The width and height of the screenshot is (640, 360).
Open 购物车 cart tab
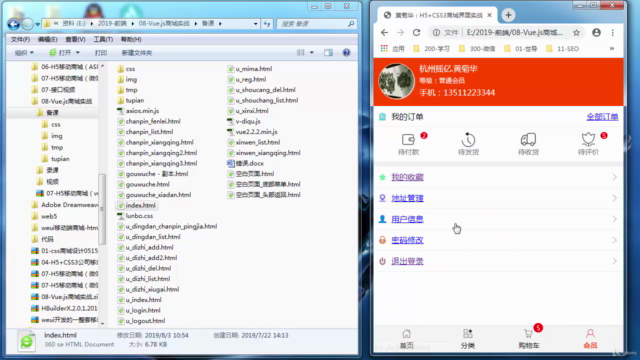tap(529, 339)
